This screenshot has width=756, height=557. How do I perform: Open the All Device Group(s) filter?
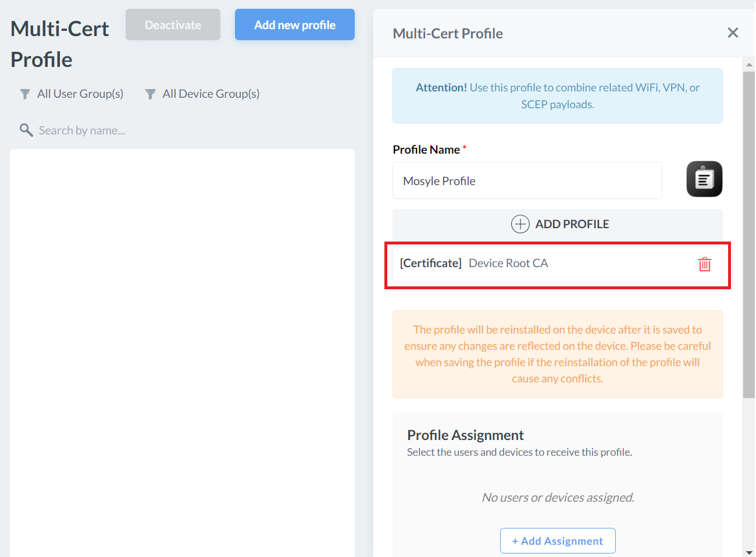pyautogui.click(x=211, y=94)
